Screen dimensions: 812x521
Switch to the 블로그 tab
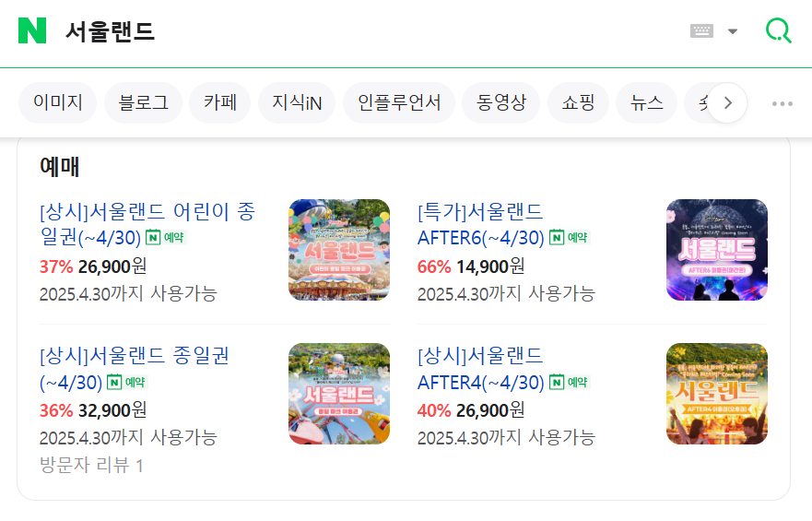click(x=144, y=102)
